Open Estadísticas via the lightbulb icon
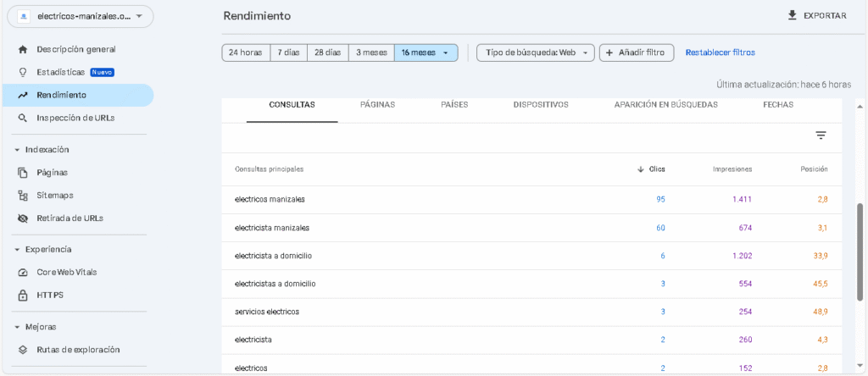868x376 pixels. (23, 72)
